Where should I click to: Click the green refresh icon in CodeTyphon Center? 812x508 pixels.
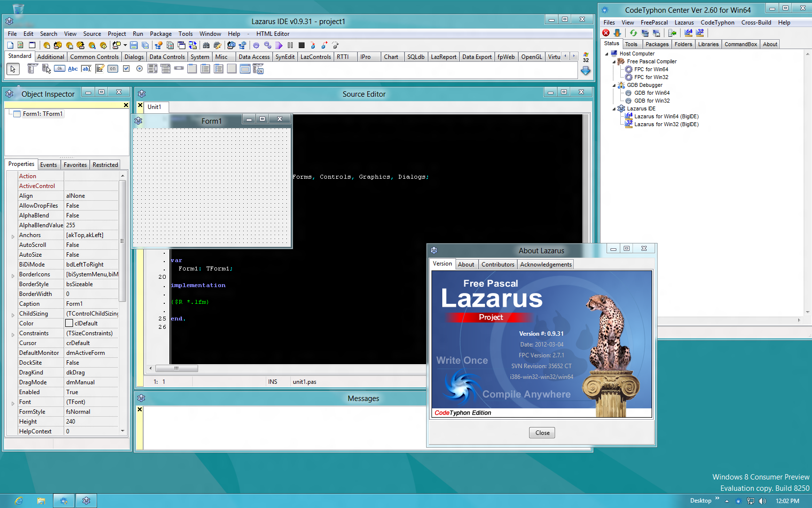634,33
